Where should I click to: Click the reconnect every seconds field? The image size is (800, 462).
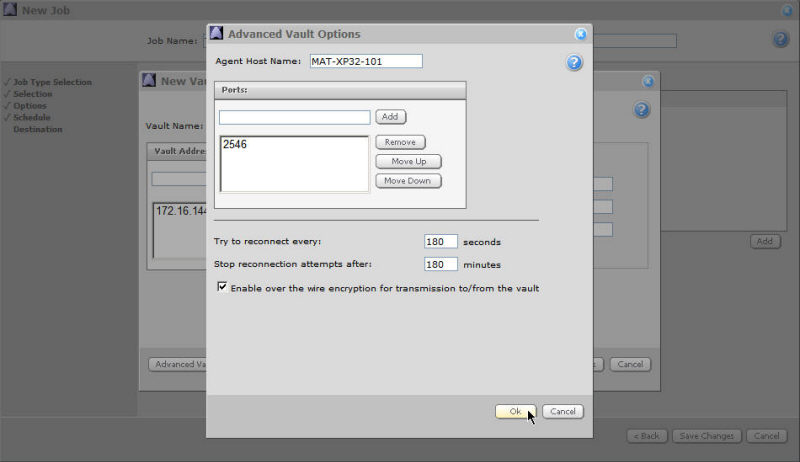440,241
